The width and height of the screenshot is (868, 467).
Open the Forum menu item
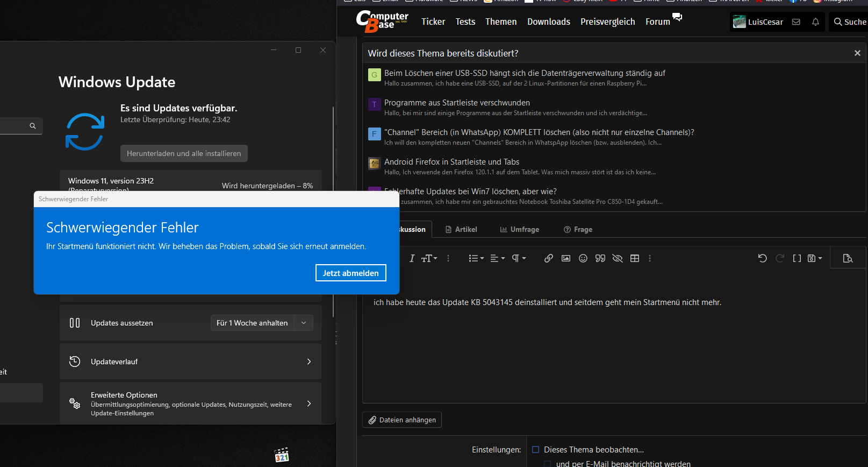point(658,22)
